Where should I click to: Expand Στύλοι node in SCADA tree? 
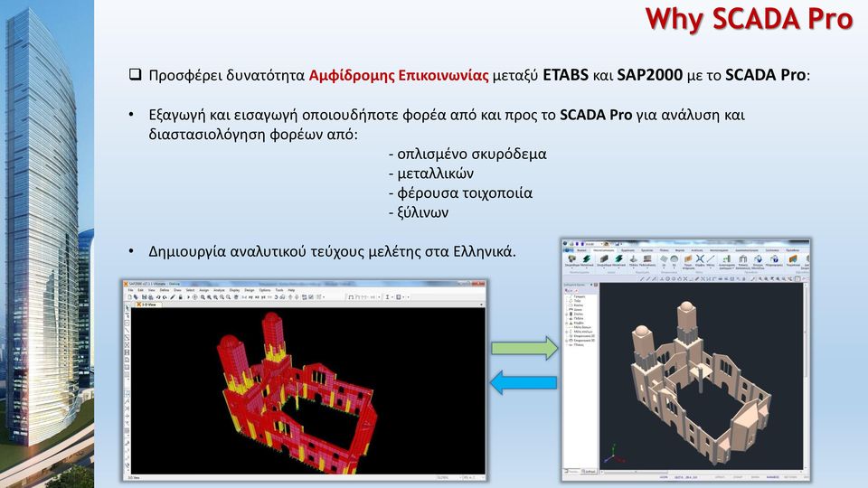click(566, 314)
